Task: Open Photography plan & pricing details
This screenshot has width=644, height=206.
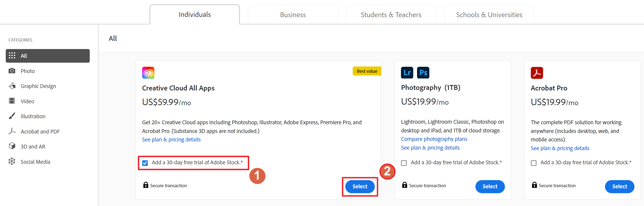Action: point(430,148)
